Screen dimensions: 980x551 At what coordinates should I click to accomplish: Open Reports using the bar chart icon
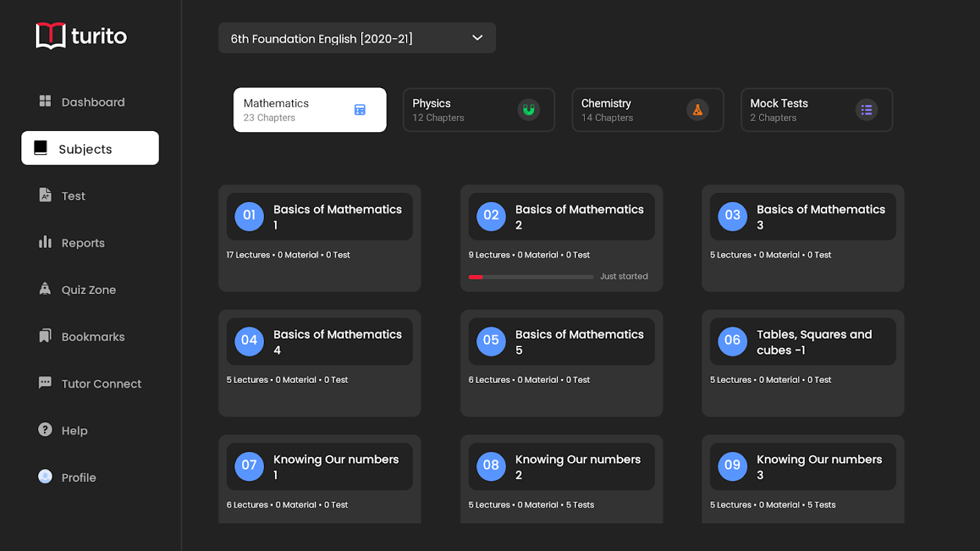pos(45,242)
